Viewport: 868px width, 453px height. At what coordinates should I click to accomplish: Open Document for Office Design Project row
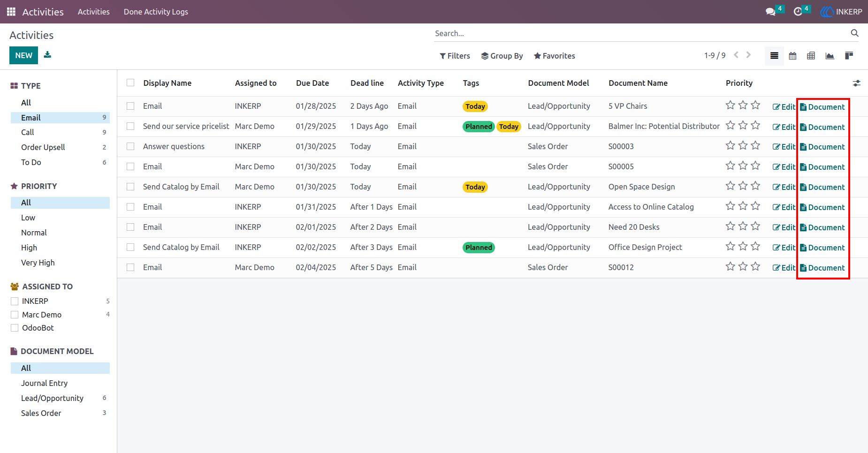822,248
